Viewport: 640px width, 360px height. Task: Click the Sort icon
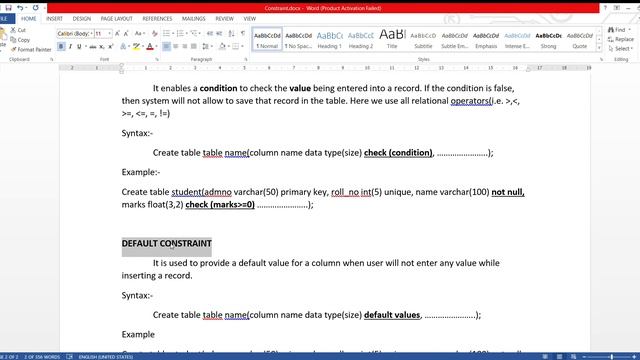coord(231,33)
